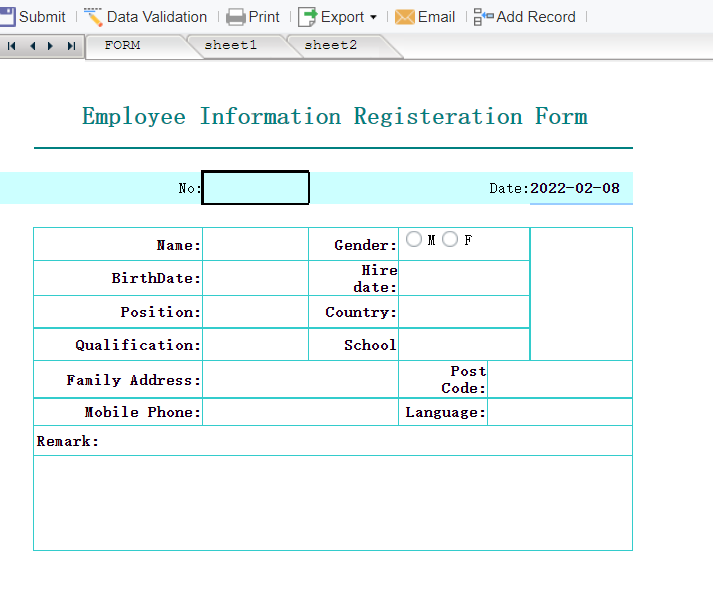The width and height of the screenshot is (713, 591).
Task: Click the large Remark text area
Action: pos(333,503)
